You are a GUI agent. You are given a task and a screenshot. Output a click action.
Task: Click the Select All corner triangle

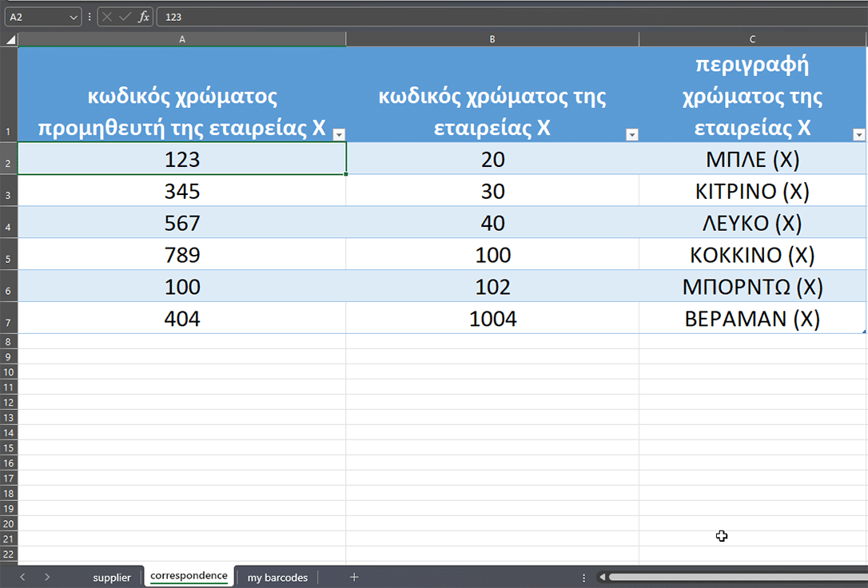click(x=10, y=39)
